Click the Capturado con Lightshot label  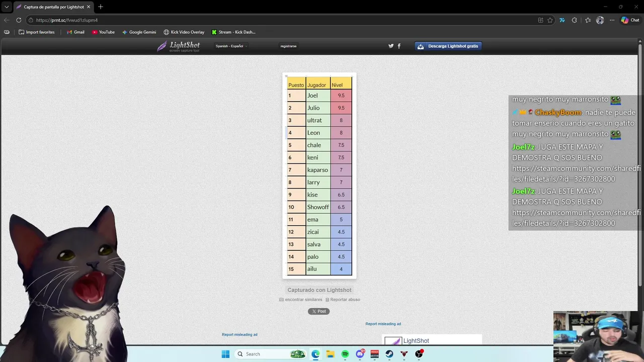[x=319, y=290]
